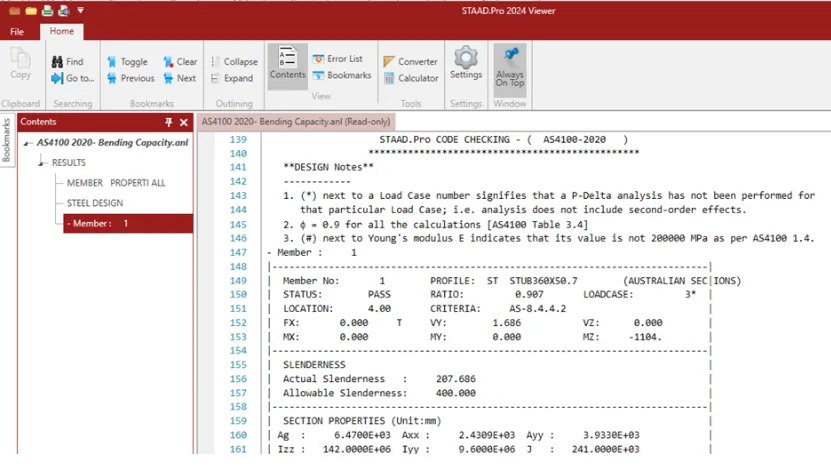Image resolution: width=831 pixels, height=468 pixels.
Task: Select STEEL DESIGN in the Contents tree
Action: 95,203
